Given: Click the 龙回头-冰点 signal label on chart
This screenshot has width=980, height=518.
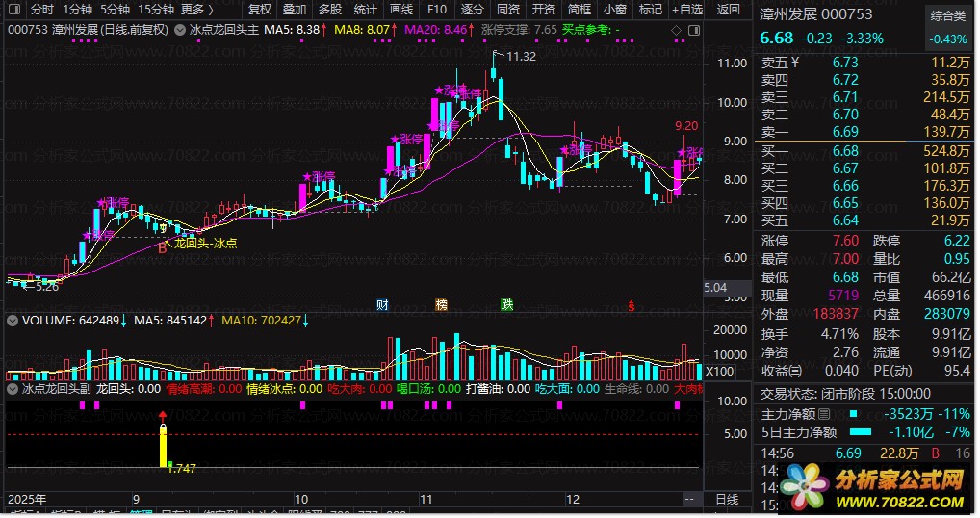Looking at the screenshot, I should click(206, 244).
